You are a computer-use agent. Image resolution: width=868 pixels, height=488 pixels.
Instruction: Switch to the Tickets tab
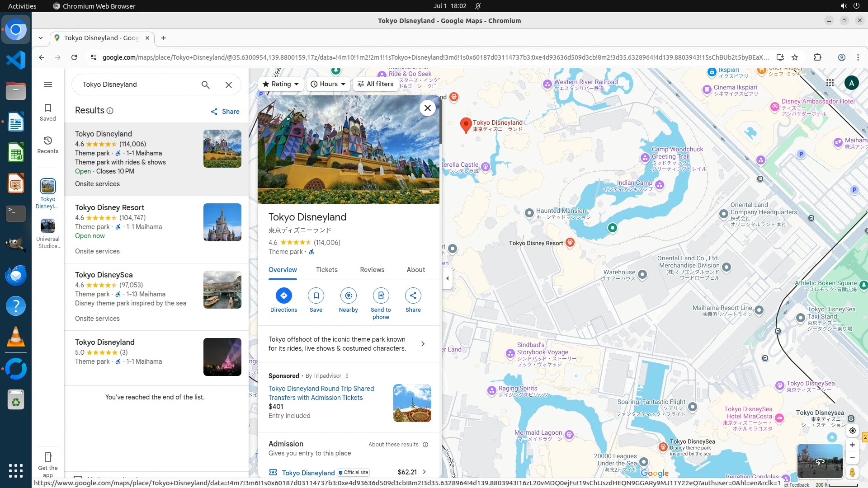pyautogui.click(x=326, y=270)
